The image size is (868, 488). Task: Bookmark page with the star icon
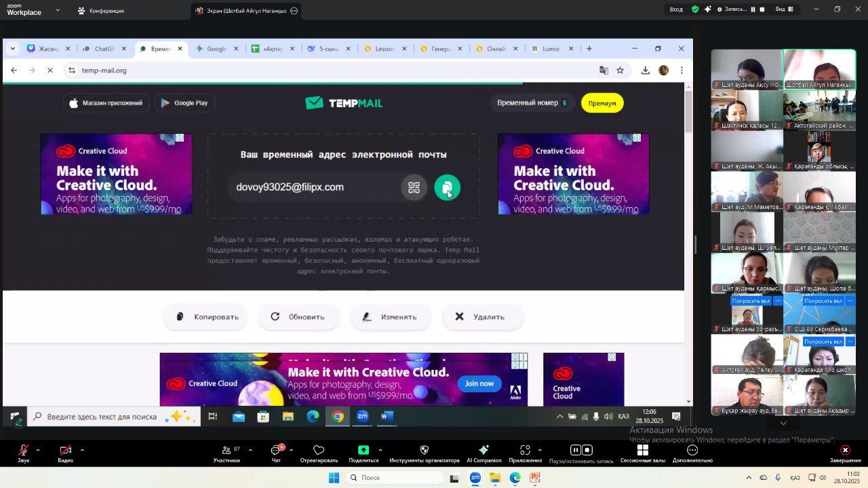coord(620,71)
